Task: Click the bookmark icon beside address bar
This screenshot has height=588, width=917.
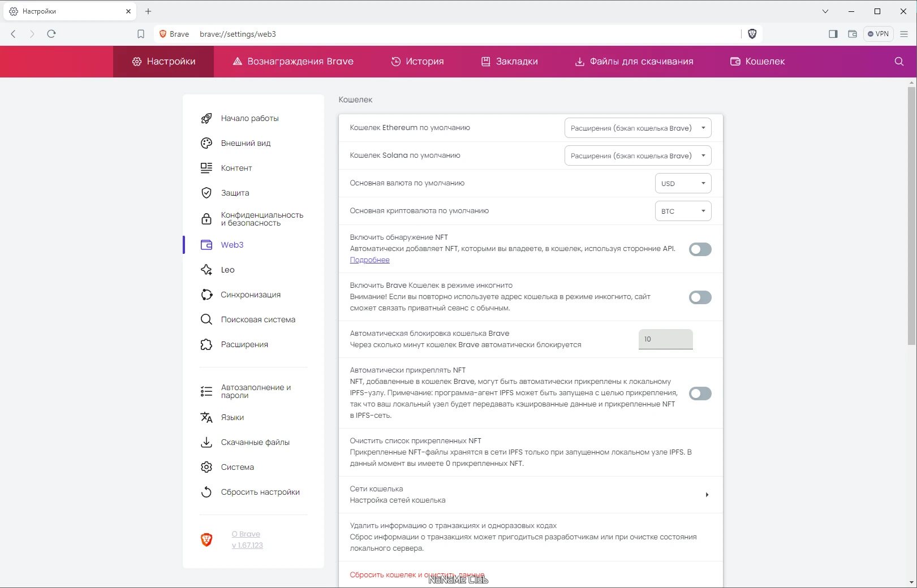Action: tap(141, 34)
